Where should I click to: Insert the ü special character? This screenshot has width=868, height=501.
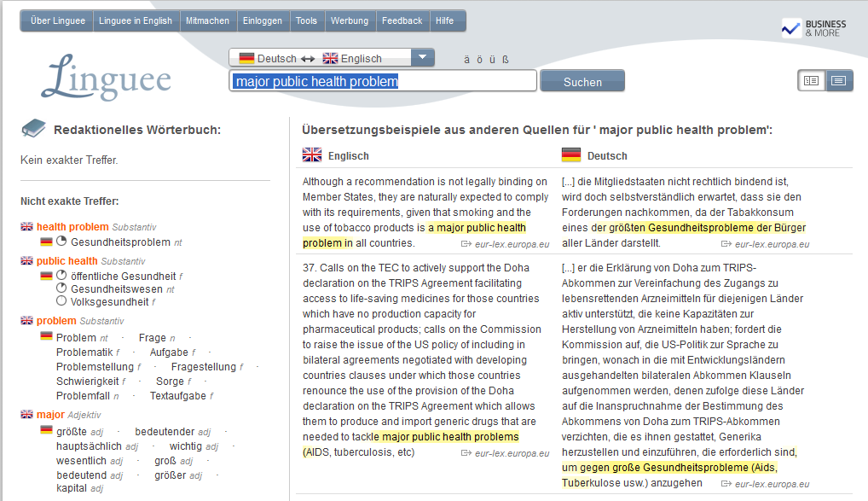coord(492,60)
